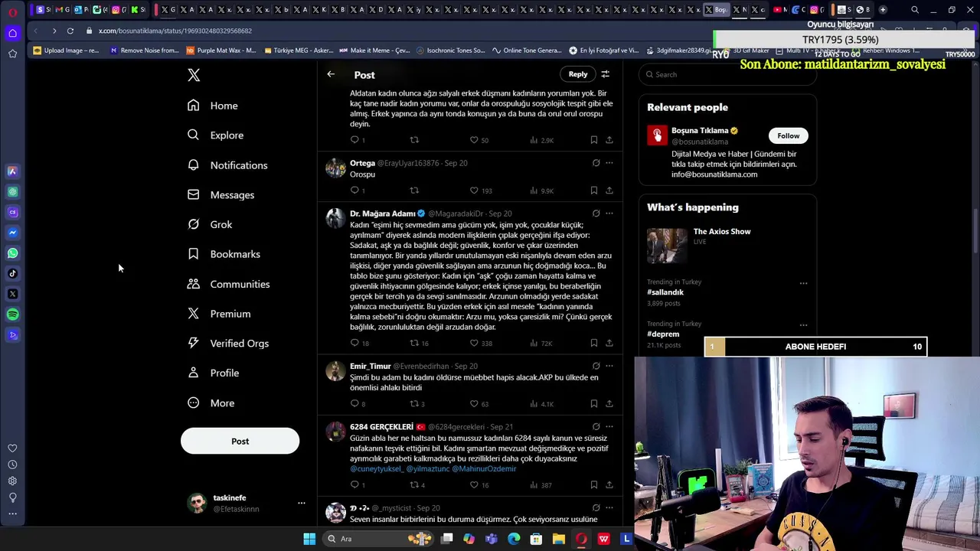The width and height of the screenshot is (980, 551).
Task: Open Microsoft Edge from taskbar
Action: coord(514,539)
